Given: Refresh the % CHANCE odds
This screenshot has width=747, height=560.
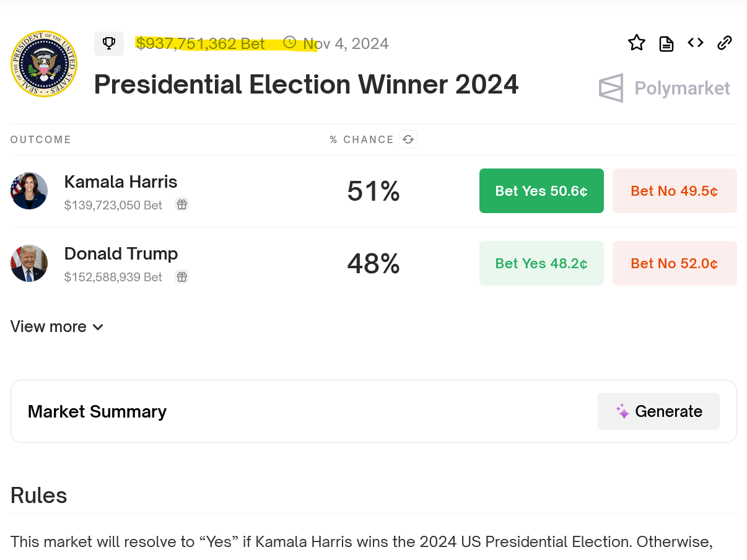Looking at the screenshot, I should click(x=408, y=139).
